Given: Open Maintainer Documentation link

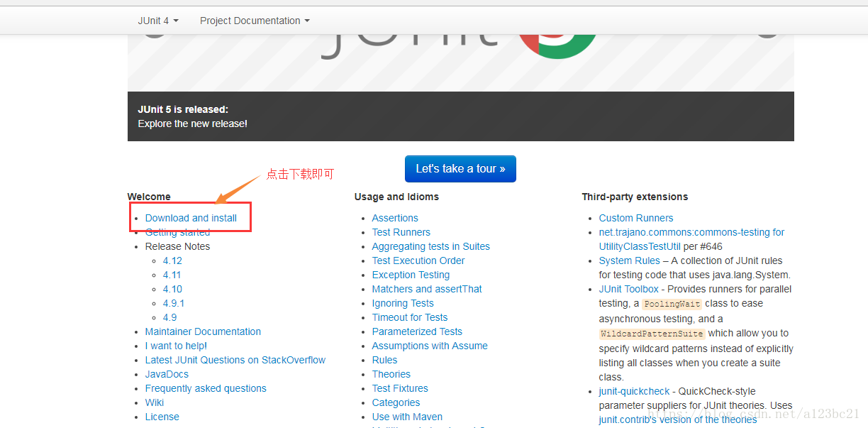Looking at the screenshot, I should pyautogui.click(x=203, y=331).
